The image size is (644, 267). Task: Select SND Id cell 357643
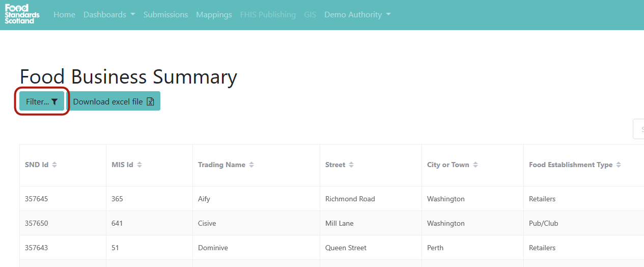click(x=37, y=248)
